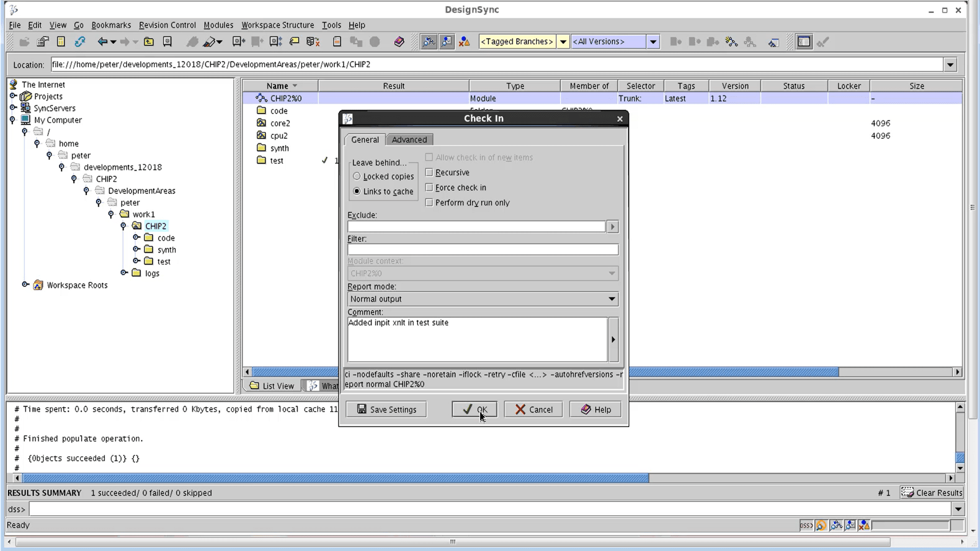
Task: Click the disk icon on Save Settings
Action: tap(361, 409)
